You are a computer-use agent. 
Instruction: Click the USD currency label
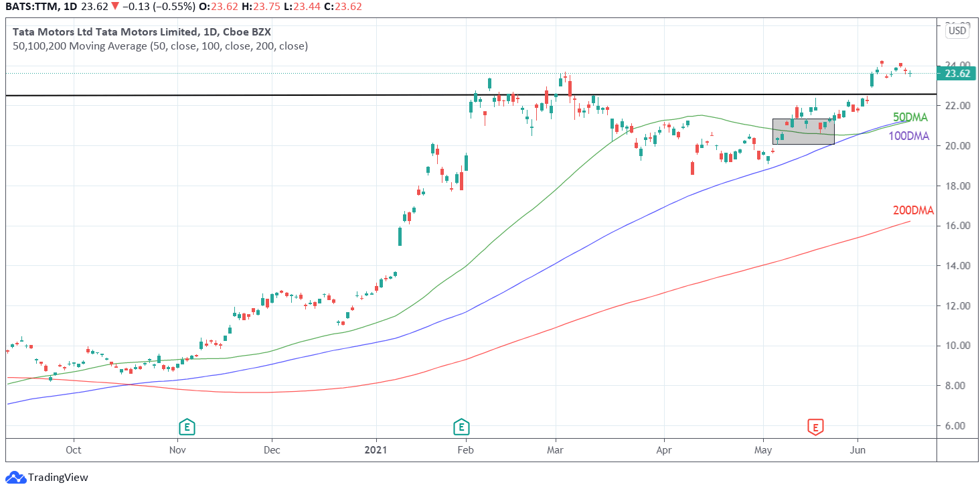coord(957,30)
